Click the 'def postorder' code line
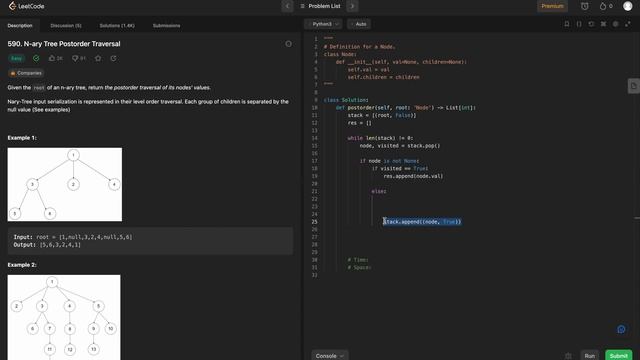 pos(406,108)
